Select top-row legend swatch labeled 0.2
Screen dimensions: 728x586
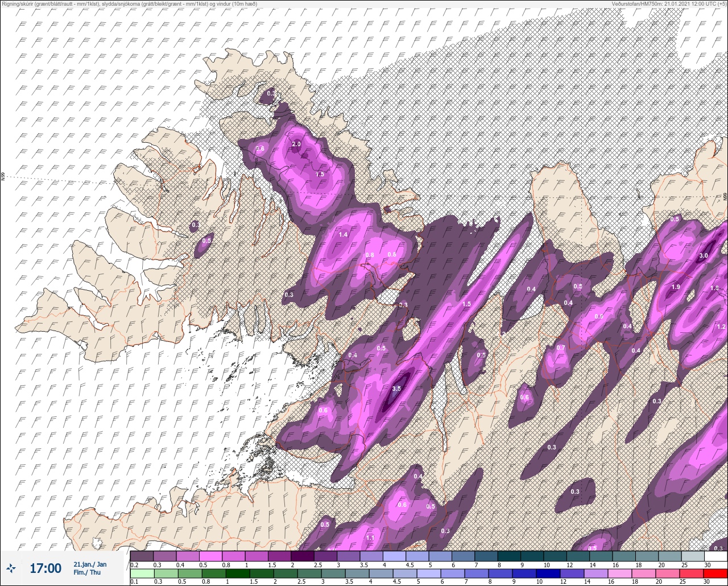point(142,556)
